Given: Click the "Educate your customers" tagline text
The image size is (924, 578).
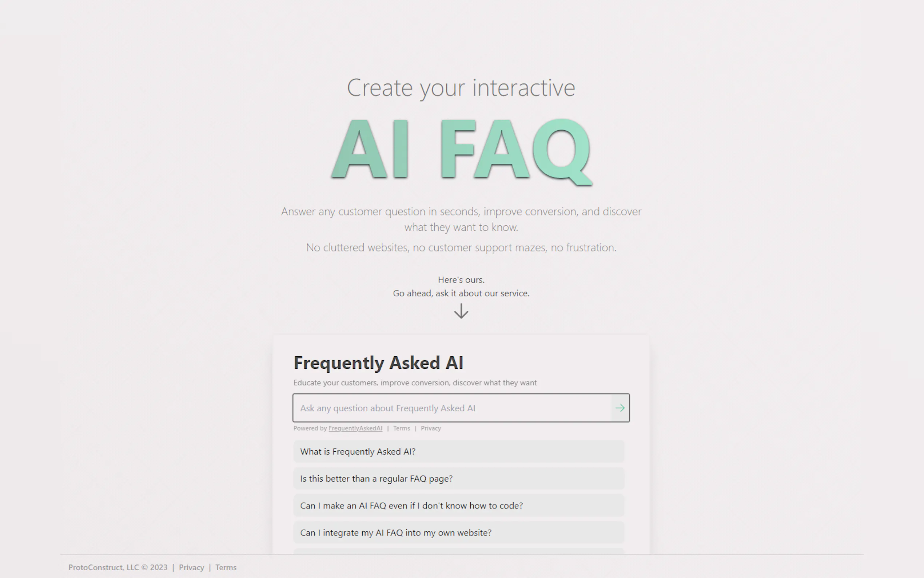Looking at the screenshot, I should pos(415,382).
